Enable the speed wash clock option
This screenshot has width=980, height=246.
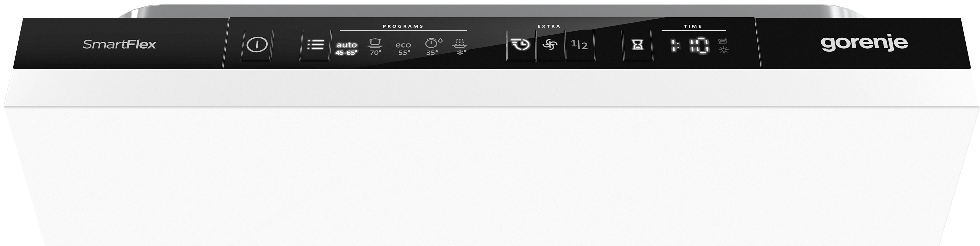521,45
